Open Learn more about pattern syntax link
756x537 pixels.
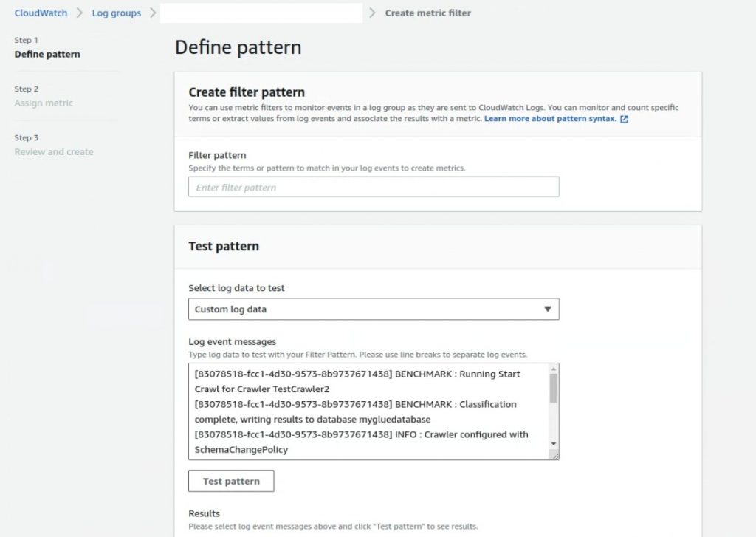coord(550,119)
